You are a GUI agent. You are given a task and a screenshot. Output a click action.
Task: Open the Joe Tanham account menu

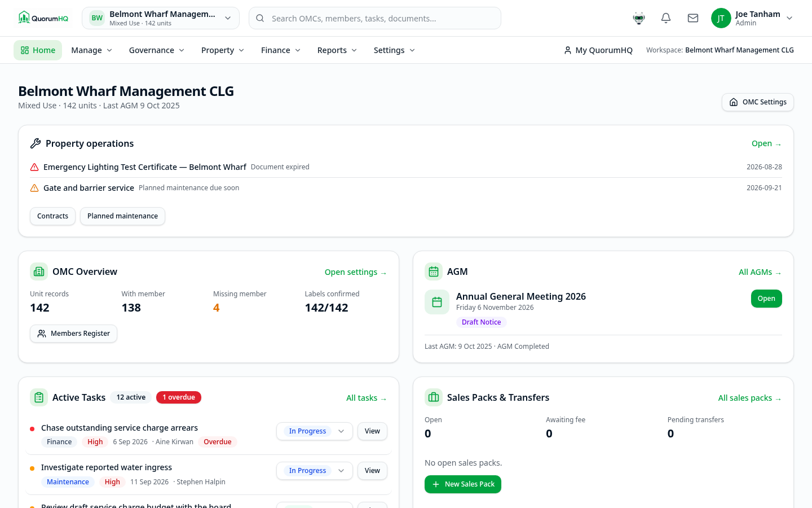click(x=752, y=18)
